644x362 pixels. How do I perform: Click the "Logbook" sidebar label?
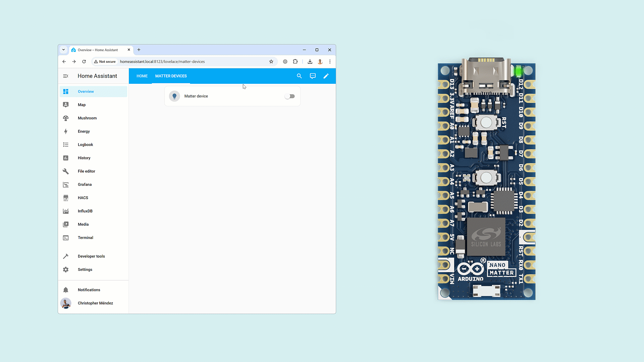pyautogui.click(x=86, y=145)
